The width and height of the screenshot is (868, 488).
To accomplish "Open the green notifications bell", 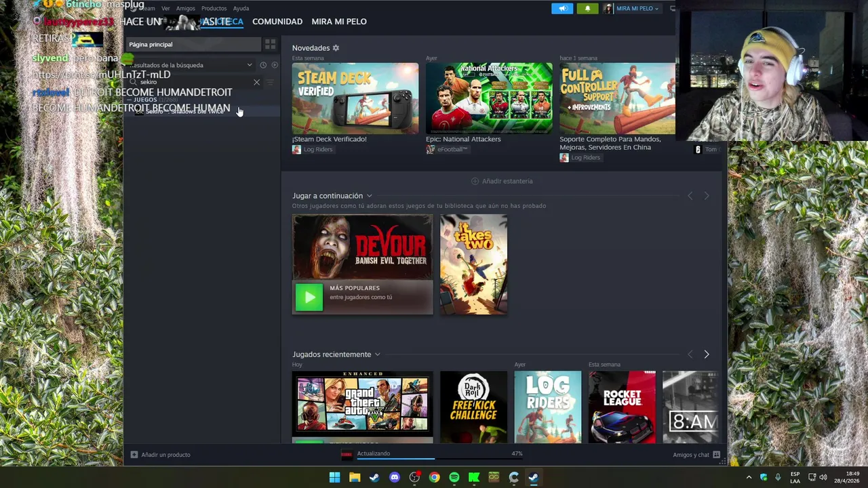I will point(587,8).
